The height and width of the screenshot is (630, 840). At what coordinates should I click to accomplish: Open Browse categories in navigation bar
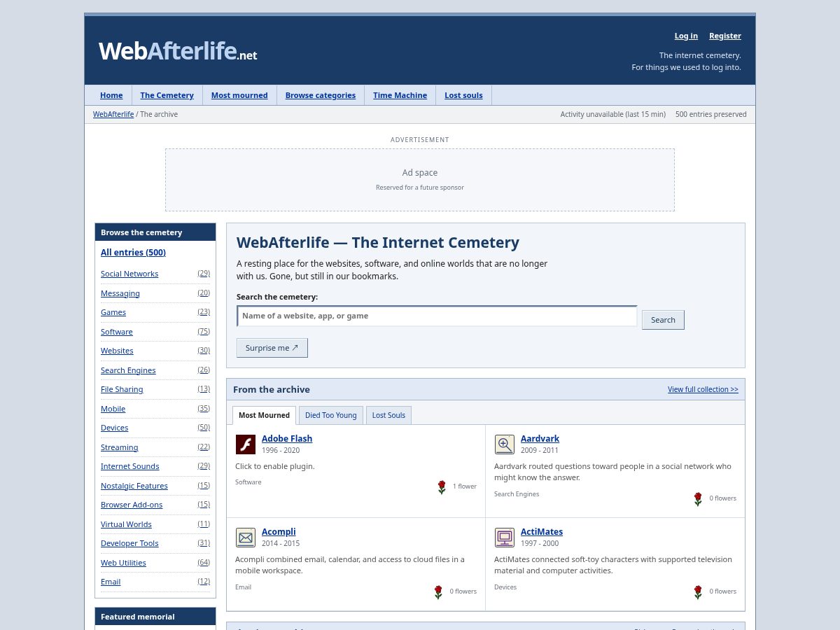point(321,95)
